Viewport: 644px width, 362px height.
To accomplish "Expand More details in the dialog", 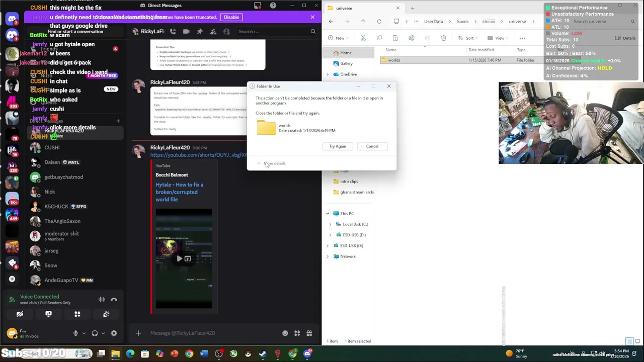I will click(271, 163).
